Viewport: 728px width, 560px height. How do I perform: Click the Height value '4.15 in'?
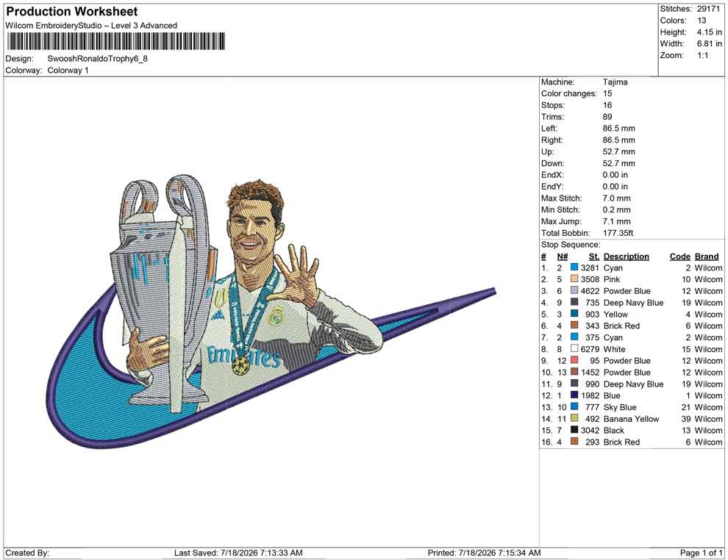coord(709,32)
